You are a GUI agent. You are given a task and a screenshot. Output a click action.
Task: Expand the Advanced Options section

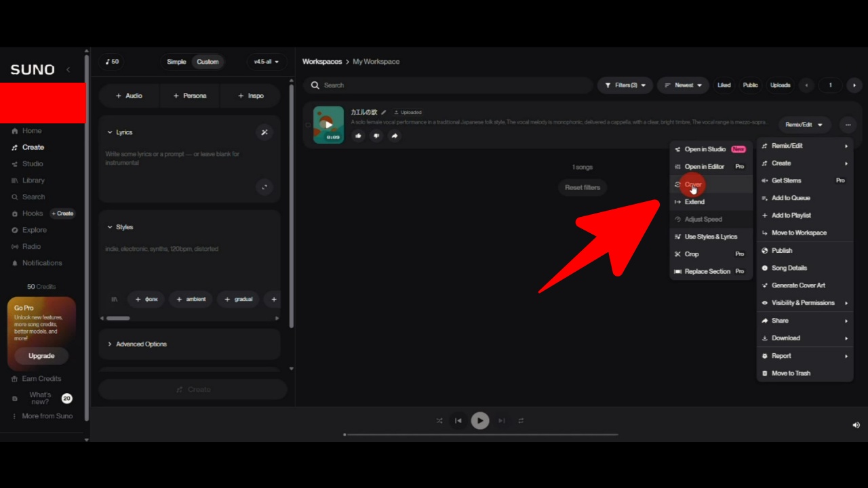[141, 344]
